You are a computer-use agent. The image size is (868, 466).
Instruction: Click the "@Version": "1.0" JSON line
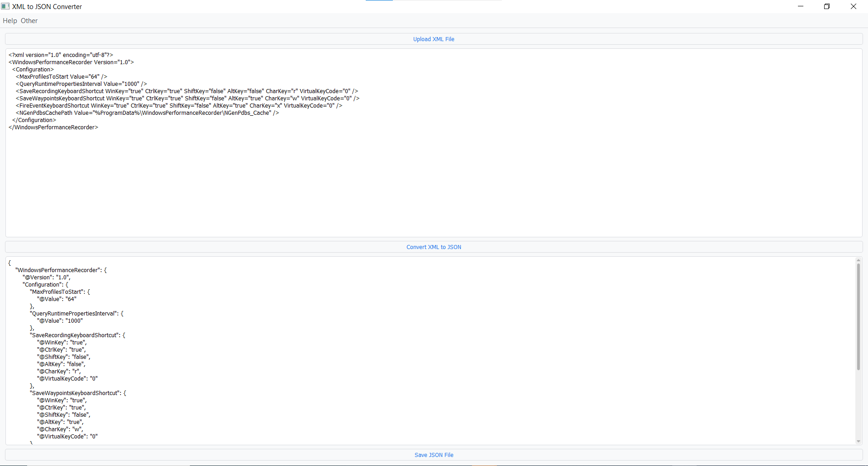[47, 278]
